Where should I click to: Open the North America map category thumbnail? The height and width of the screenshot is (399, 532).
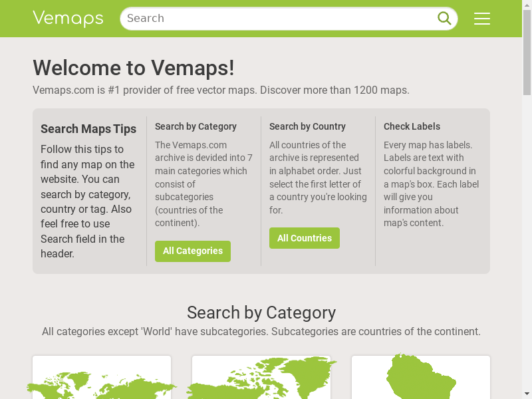tap(261, 377)
